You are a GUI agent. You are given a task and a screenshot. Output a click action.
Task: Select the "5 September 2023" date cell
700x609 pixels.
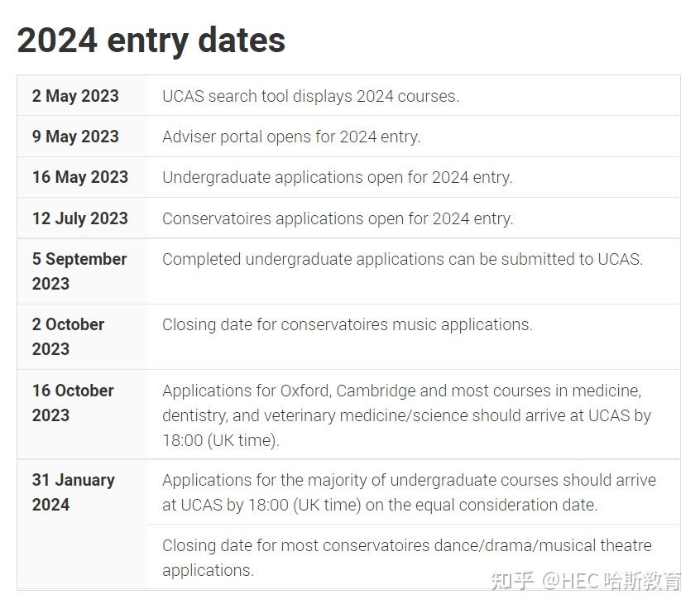coord(79,271)
